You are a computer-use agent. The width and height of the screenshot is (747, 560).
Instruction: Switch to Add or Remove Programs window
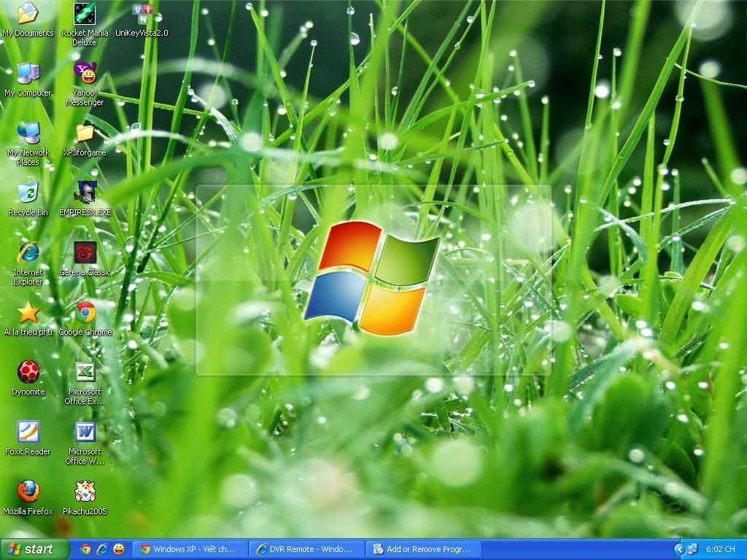[424, 549]
